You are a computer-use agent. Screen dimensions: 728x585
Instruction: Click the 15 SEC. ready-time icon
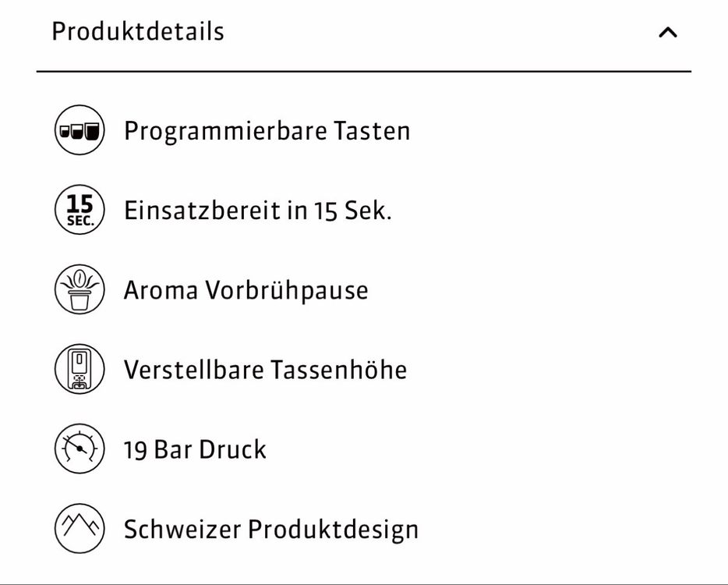pos(80,210)
